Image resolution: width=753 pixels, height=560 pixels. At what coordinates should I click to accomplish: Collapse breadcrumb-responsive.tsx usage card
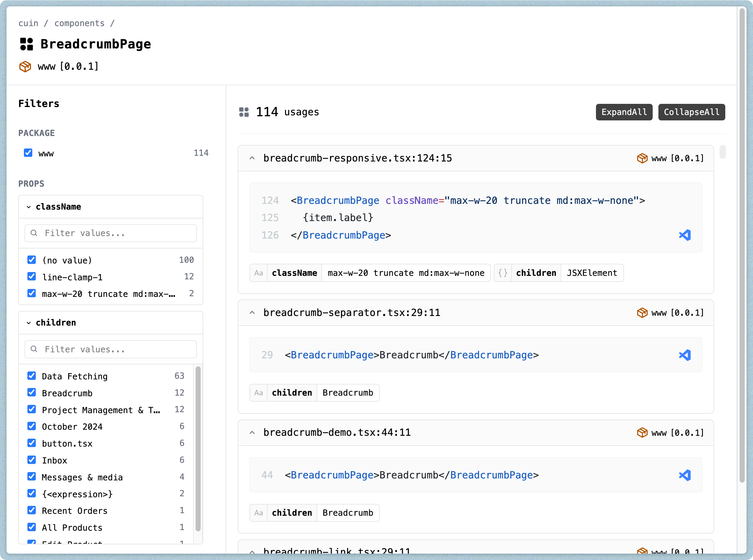pos(252,158)
